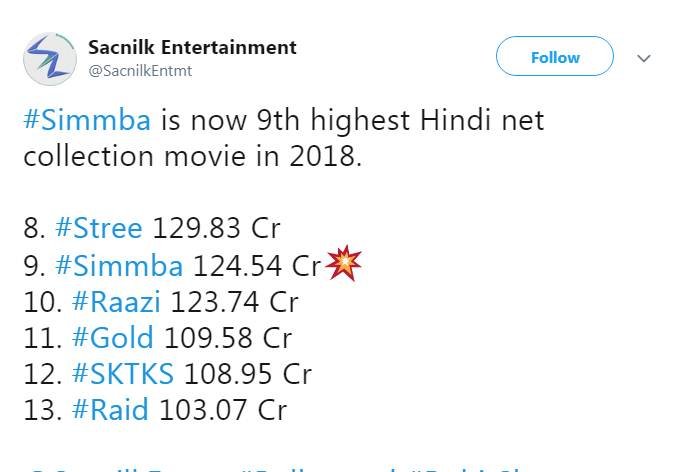
Task: Open the tweet options chevron menu
Action: (644, 58)
